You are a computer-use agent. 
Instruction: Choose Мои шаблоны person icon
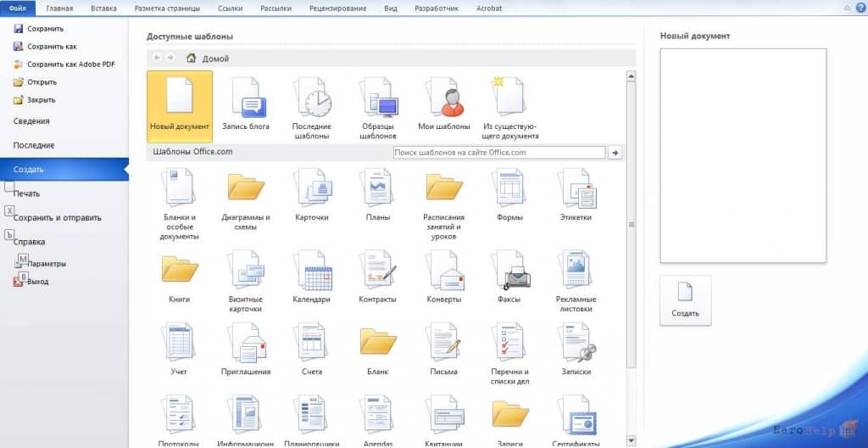[444, 98]
